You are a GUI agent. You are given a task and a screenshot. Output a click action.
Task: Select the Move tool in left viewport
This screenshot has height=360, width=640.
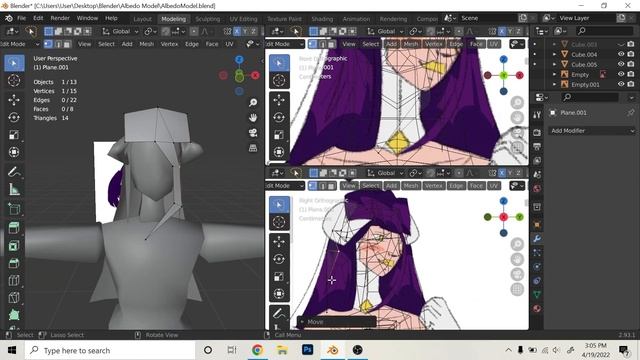click(14, 100)
